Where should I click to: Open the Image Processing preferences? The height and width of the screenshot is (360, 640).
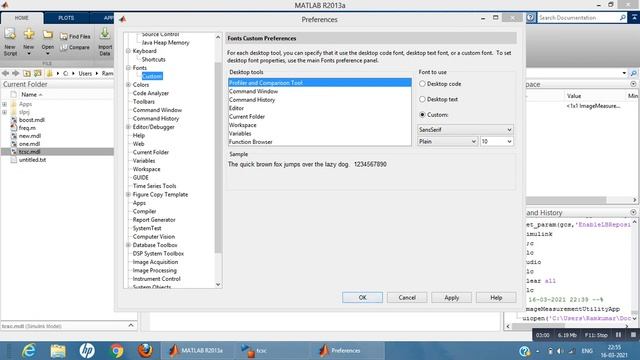(155, 270)
